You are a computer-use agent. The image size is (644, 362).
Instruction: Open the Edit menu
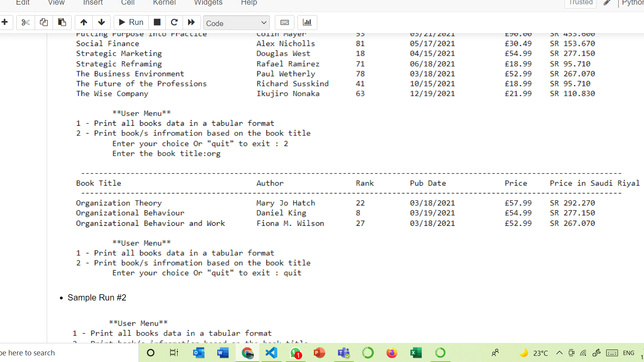[x=23, y=3]
